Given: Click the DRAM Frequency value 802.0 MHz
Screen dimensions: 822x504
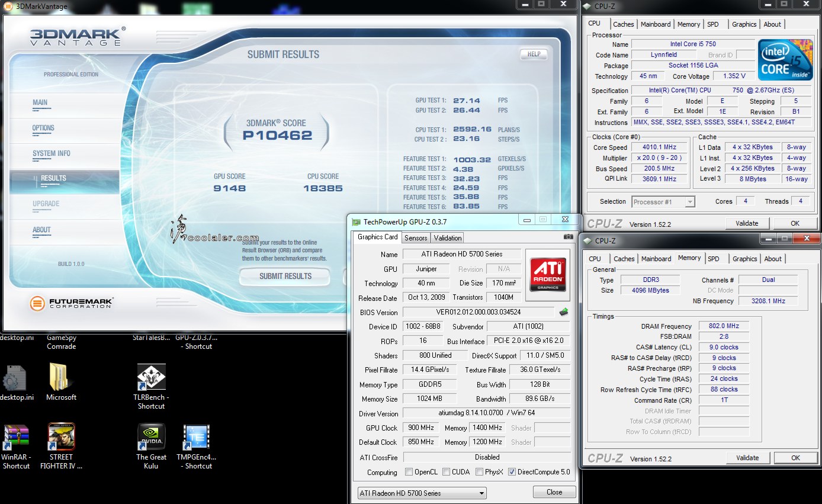Looking at the screenshot, I should [724, 326].
